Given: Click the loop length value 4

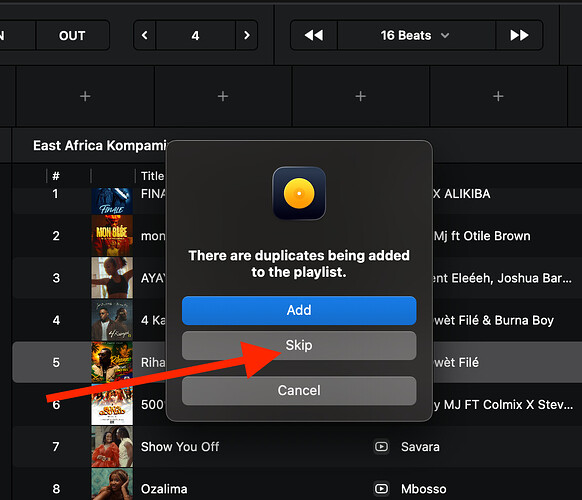Looking at the screenshot, I should pos(195,35).
